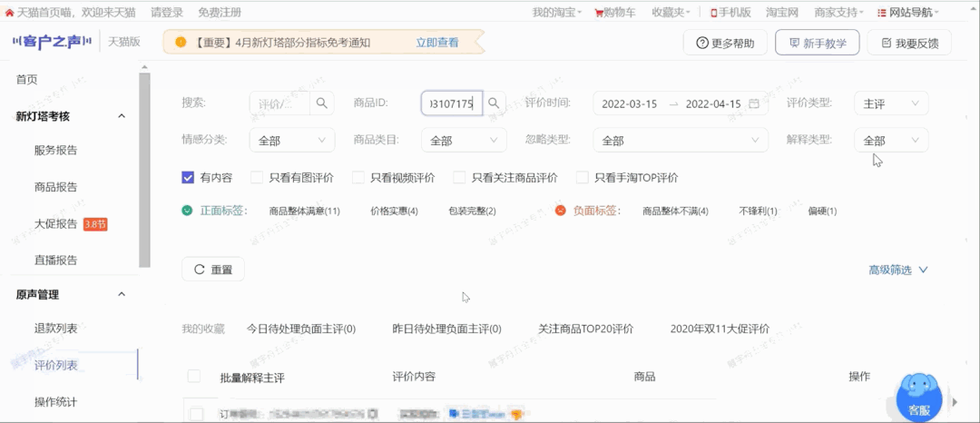Open the calendar icon in 评价时间
Screen dimensions: 980x423
(x=753, y=103)
